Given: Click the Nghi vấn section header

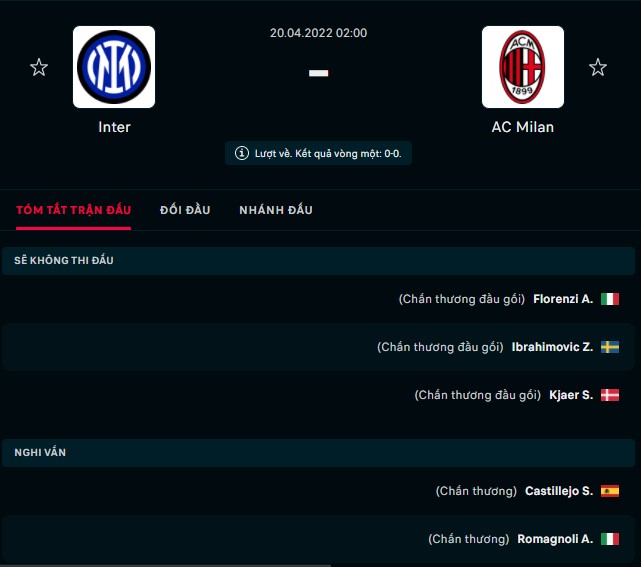Looking at the screenshot, I should 318,453.
